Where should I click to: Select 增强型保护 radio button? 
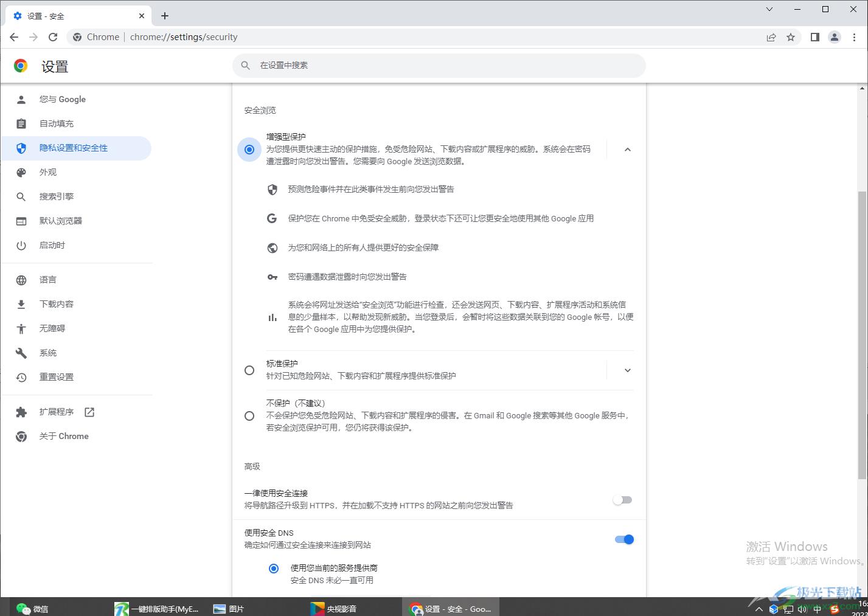(x=249, y=150)
